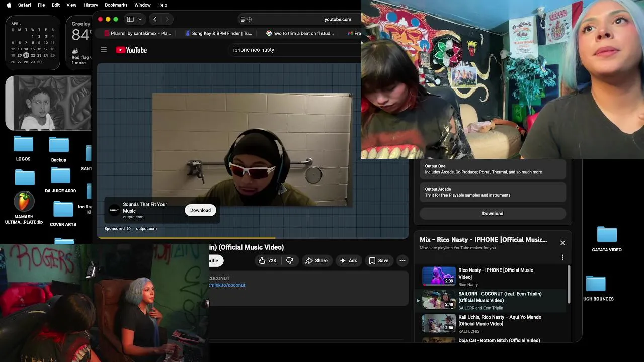This screenshot has height=362, width=644.
Task: Open the Help menu
Action: coord(162,5)
